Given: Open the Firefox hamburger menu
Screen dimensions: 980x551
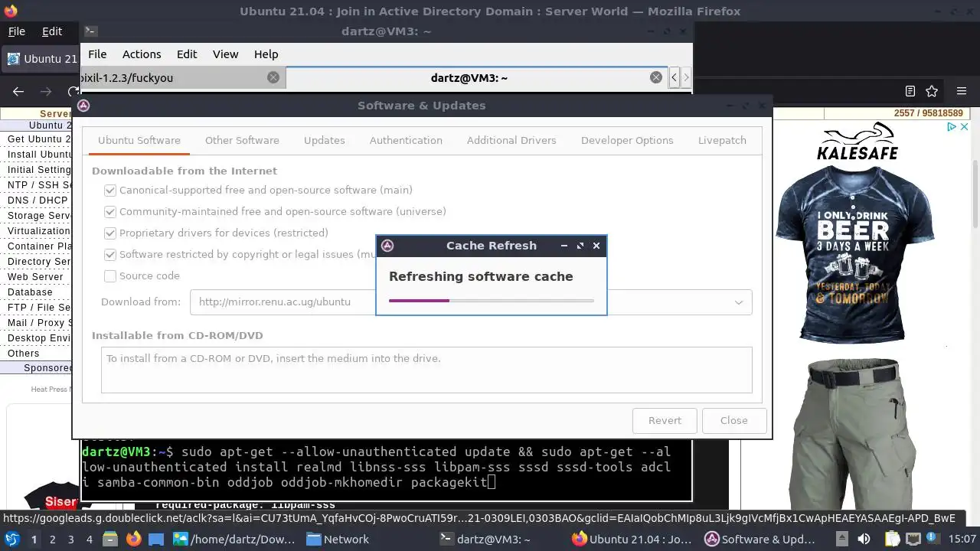Looking at the screenshot, I should (962, 91).
